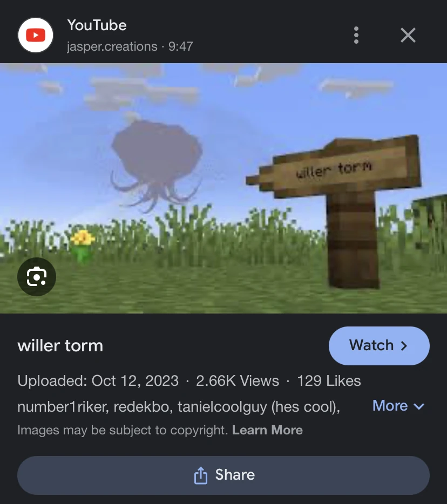Tap the Google Lens search icon

(37, 277)
